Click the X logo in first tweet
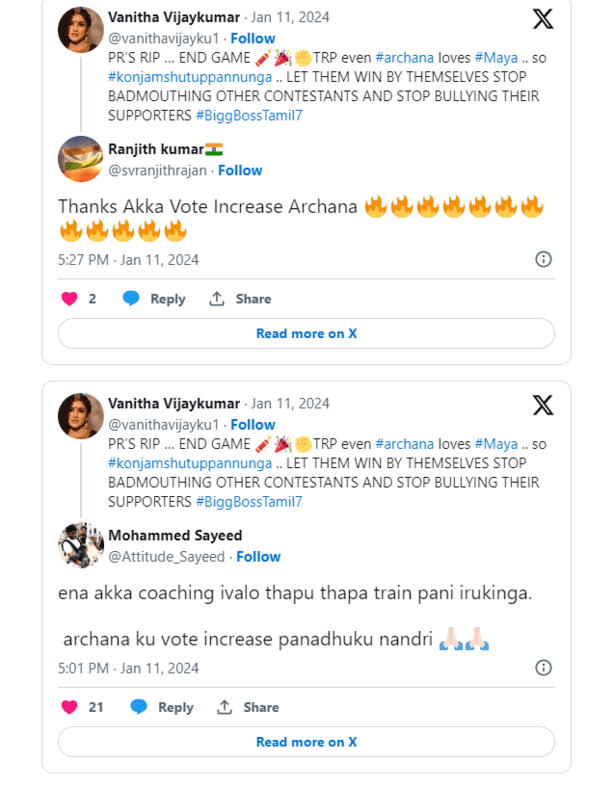Screen dimensions: 614x788 (x=542, y=19)
